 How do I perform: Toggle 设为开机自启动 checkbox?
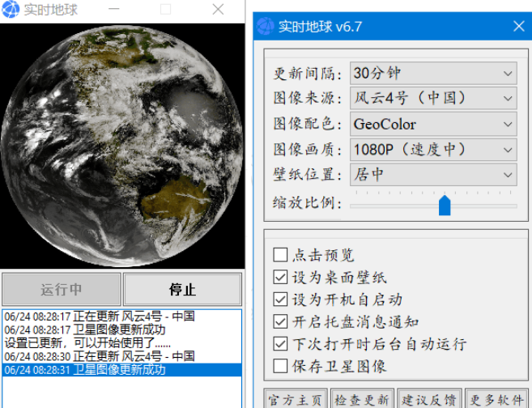pyautogui.click(x=280, y=300)
